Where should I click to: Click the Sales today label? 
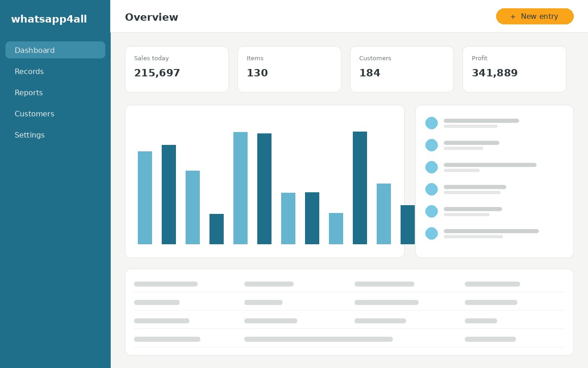click(152, 58)
